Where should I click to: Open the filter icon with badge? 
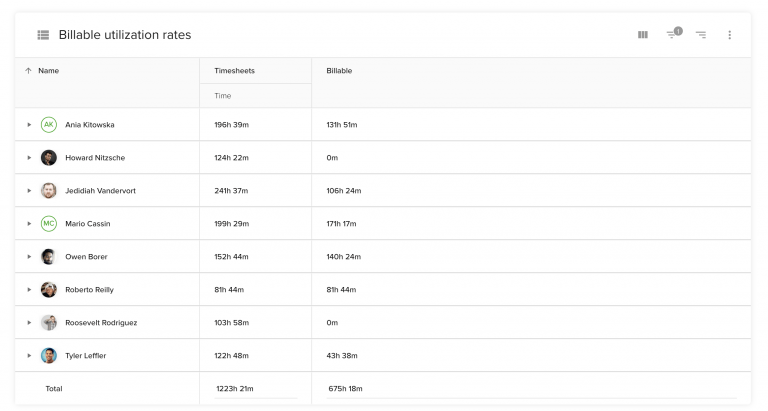[674, 33]
